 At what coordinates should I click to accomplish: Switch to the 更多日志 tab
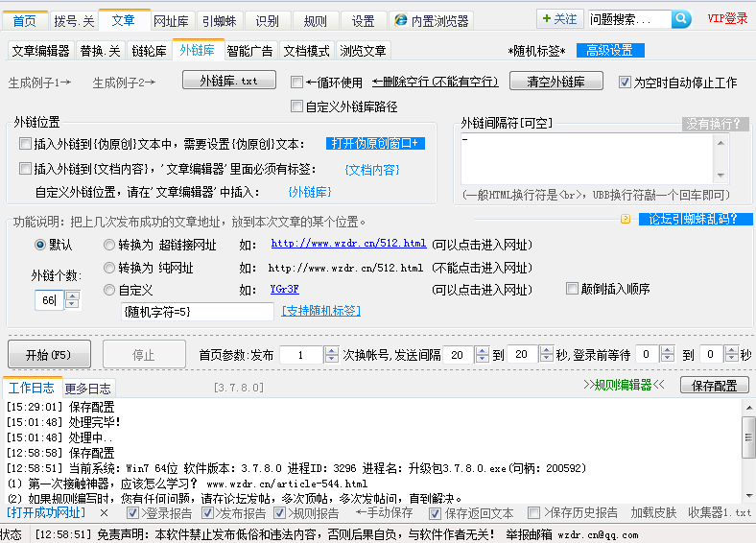pos(88,389)
